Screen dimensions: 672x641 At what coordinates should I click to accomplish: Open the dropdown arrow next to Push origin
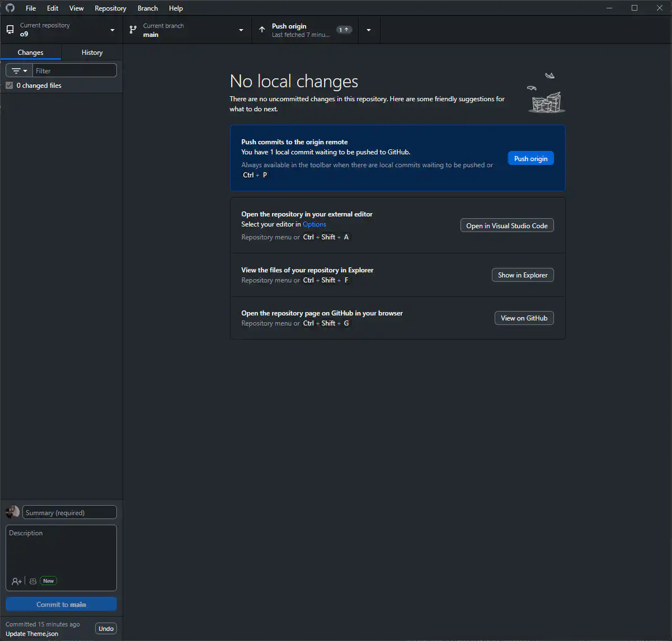click(369, 30)
